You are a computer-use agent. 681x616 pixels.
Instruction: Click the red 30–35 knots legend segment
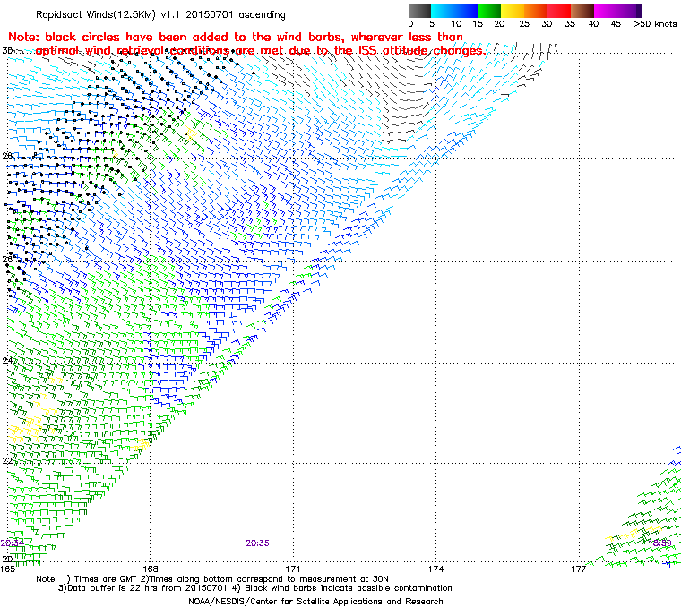click(559, 11)
